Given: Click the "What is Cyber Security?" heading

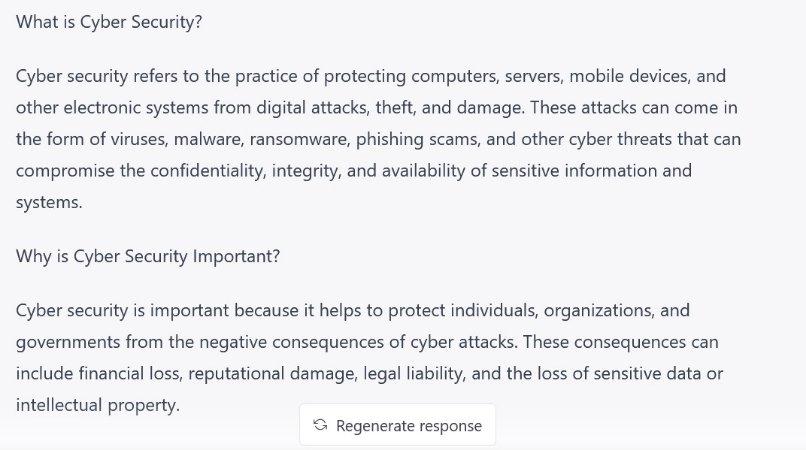Looking at the screenshot, I should [x=110, y=22].
